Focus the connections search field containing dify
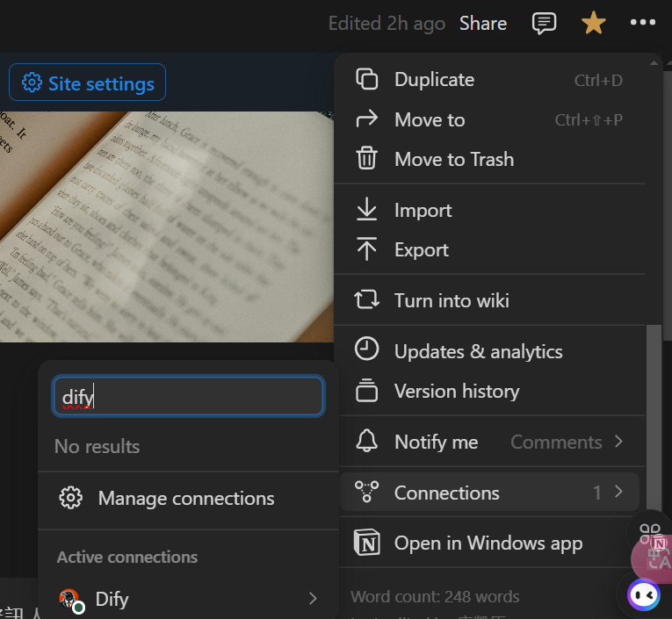The height and width of the screenshot is (619, 672). (188, 396)
